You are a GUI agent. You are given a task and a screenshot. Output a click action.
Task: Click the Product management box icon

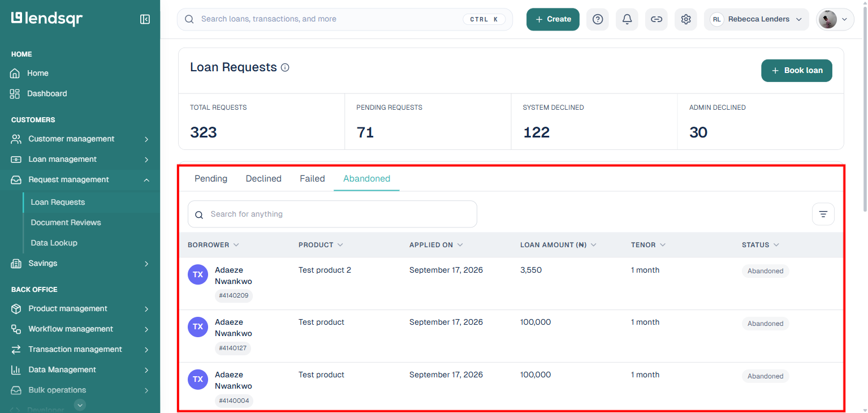coord(16,309)
